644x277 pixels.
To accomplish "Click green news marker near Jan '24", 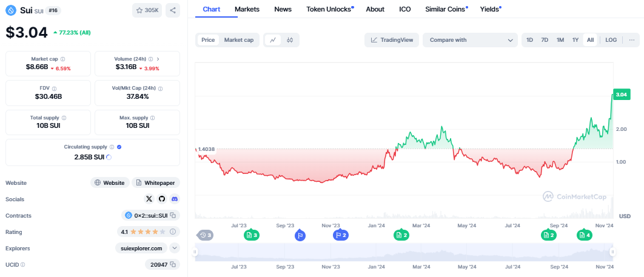I will pyautogui.click(x=401, y=235).
